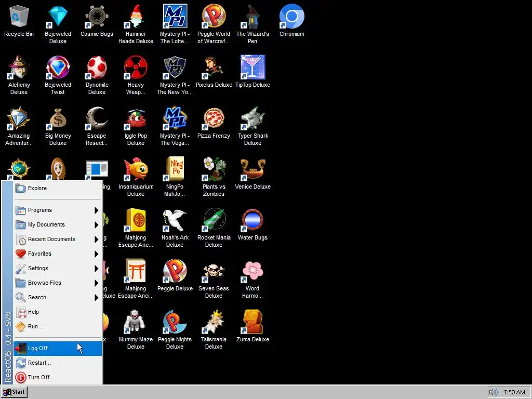Image resolution: width=532 pixels, height=399 pixels.
Task: Open Dynomite Deluxe egg icon
Action: click(x=97, y=67)
